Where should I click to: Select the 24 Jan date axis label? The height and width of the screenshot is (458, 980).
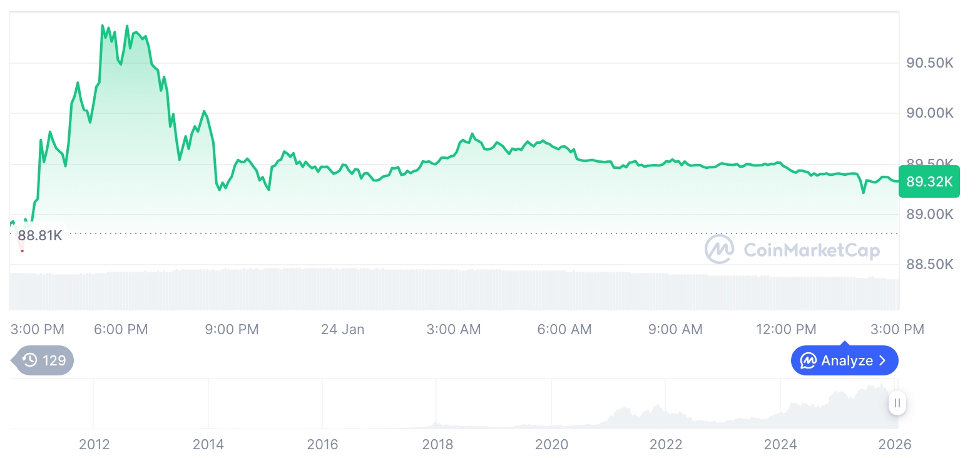coord(342,329)
